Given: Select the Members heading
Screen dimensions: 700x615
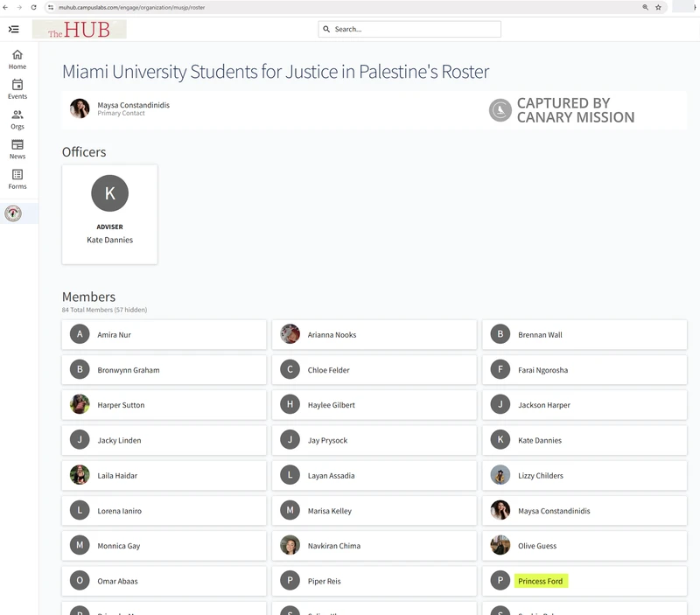Looking at the screenshot, I should coord(88,297).
